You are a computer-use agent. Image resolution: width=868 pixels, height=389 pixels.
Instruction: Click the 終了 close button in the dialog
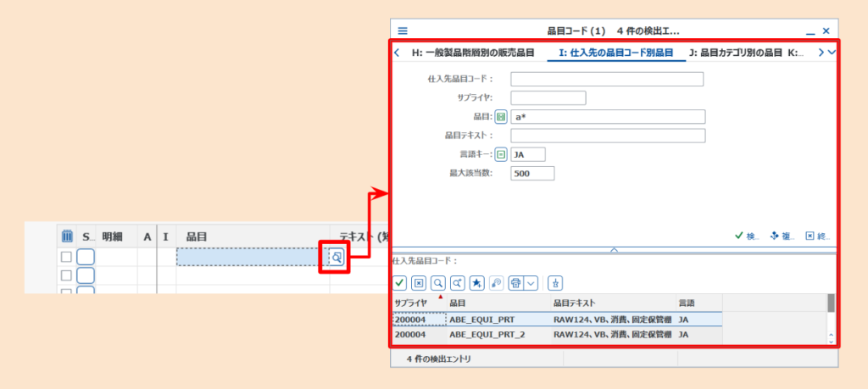point(818,236)
